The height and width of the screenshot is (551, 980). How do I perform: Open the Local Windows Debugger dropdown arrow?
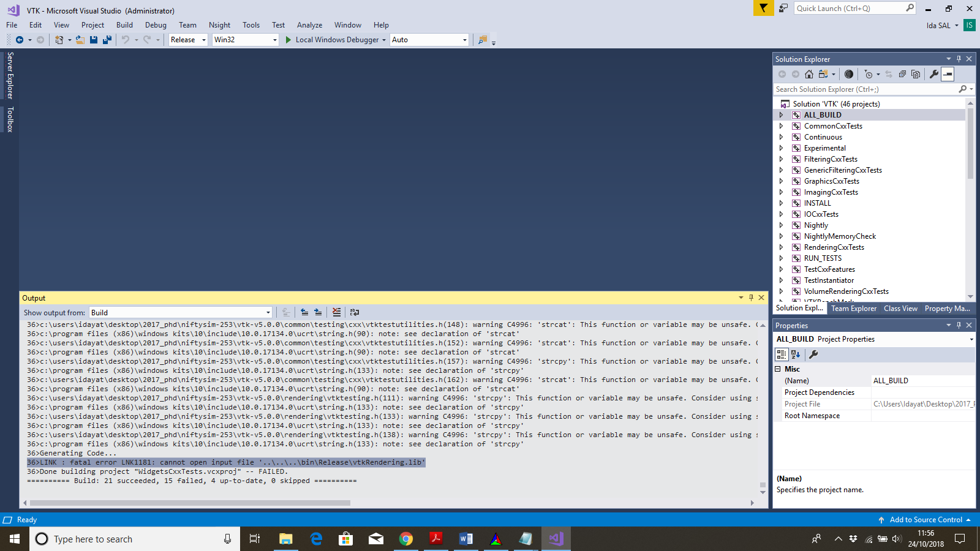[384, 40]
